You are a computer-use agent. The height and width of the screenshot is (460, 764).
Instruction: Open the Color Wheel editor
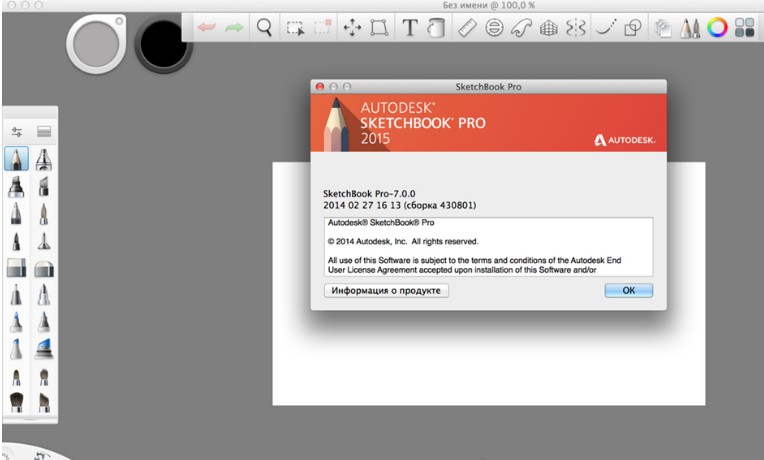717,28
